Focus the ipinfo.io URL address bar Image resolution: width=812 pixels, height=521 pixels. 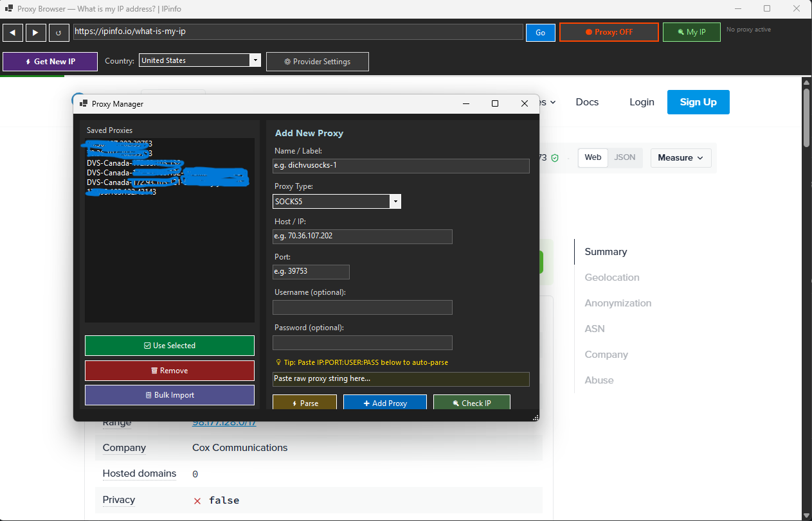[298, 31]
